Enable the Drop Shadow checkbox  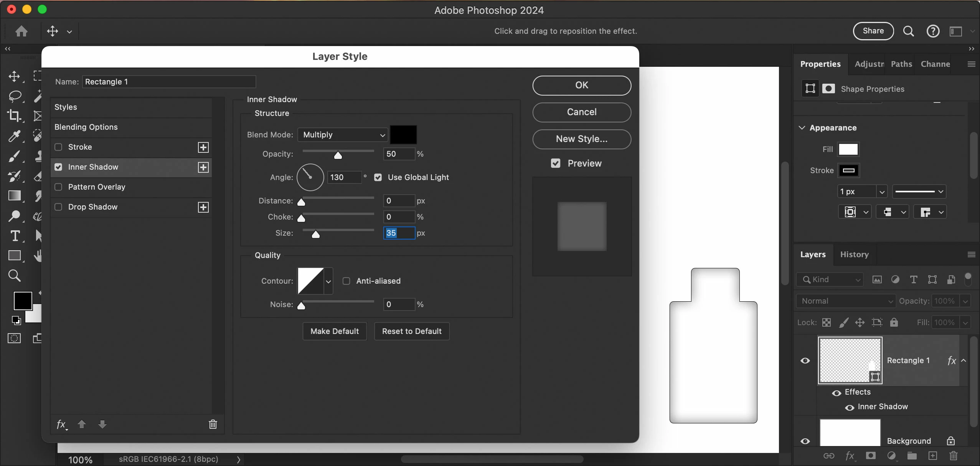click(x=59, y=207)
